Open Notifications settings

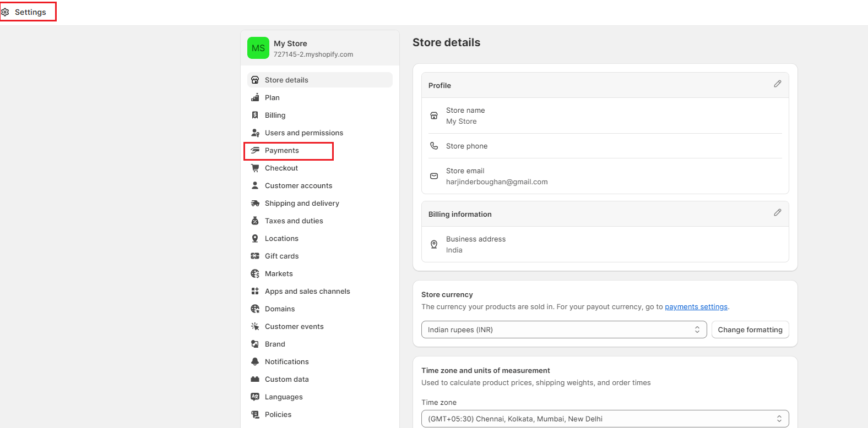(320, 361)
